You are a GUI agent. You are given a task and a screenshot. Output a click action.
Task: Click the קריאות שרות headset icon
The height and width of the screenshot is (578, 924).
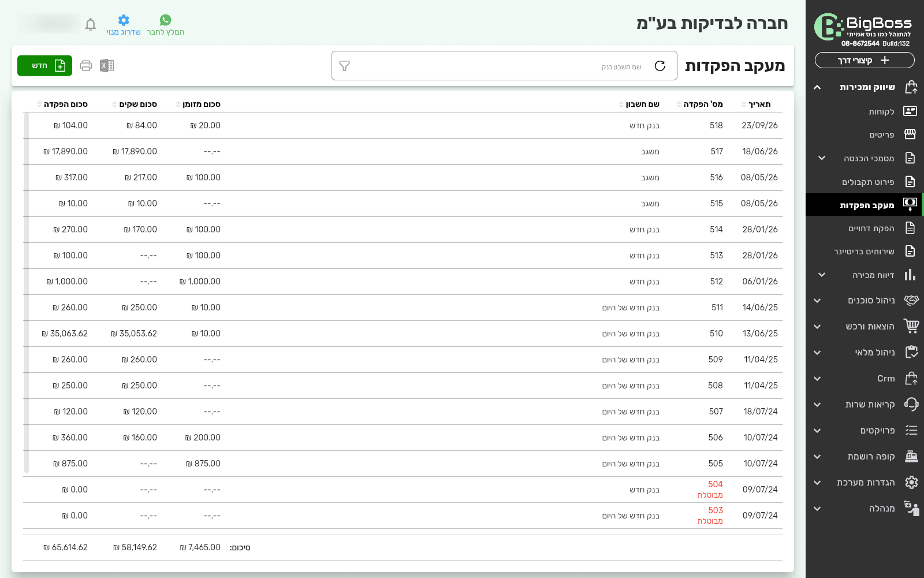point(911,404)
